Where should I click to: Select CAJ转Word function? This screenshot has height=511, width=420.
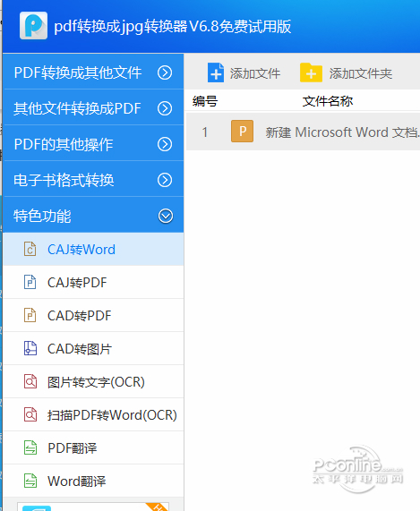tap(93, 250)
